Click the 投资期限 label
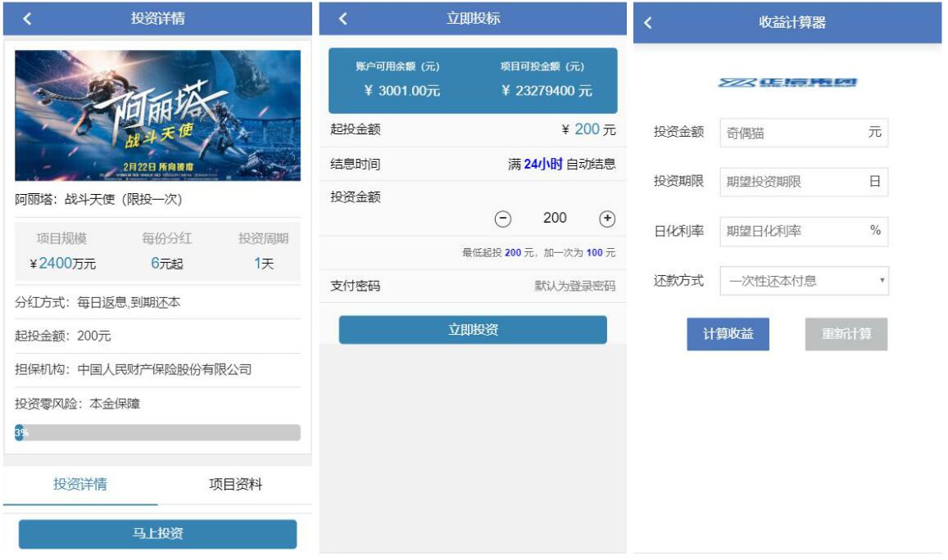The height and width of the screenshot is (560, 948). (x=679, y=181)
